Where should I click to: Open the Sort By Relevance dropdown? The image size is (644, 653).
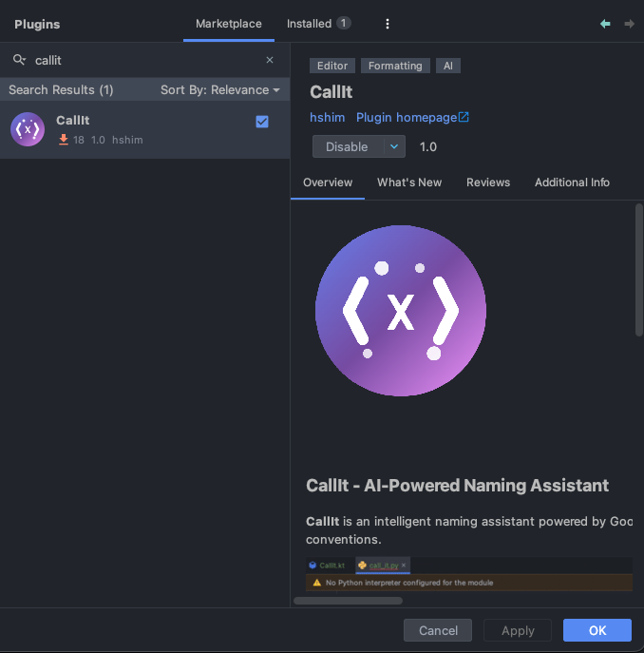(220, 89)
